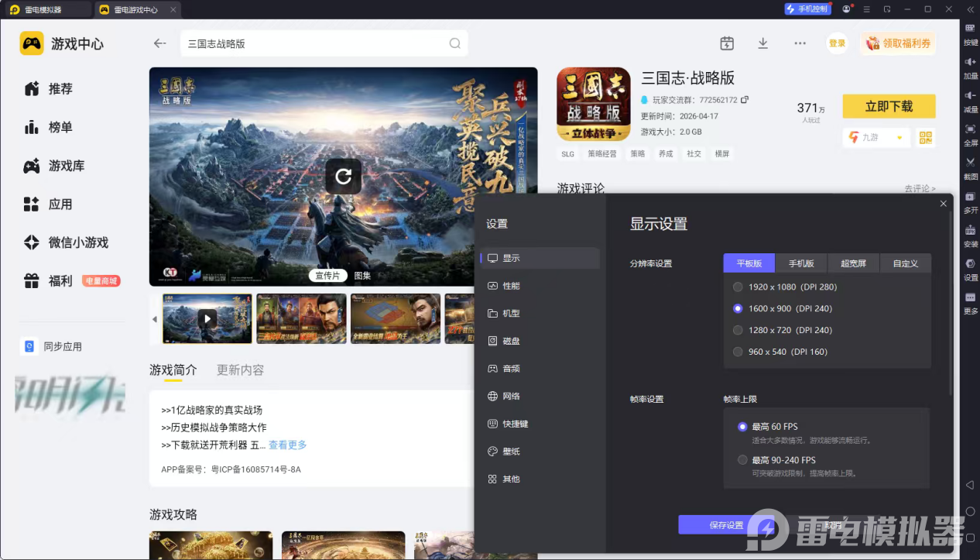980x560 pixels.
Task: Open the 其他 settings category
Action: (540, 479)
